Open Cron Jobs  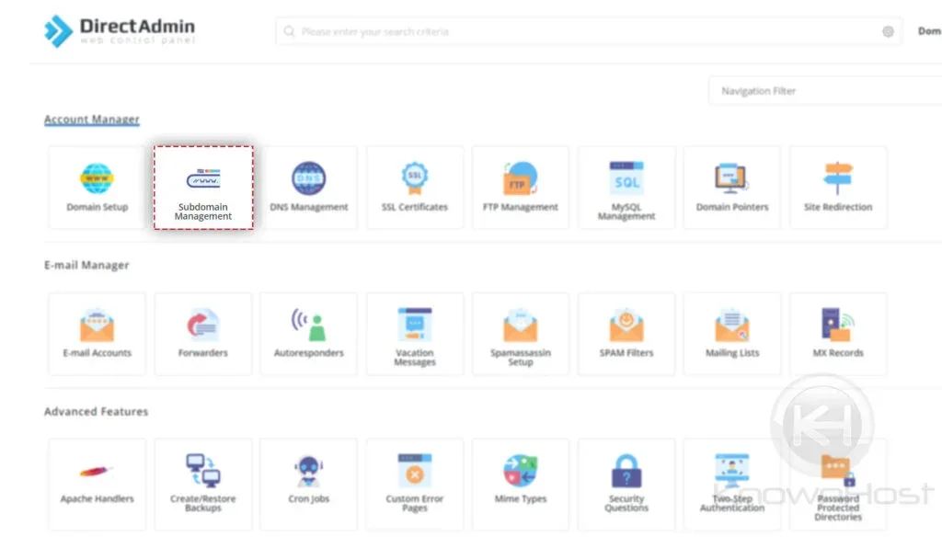[309, 485]
